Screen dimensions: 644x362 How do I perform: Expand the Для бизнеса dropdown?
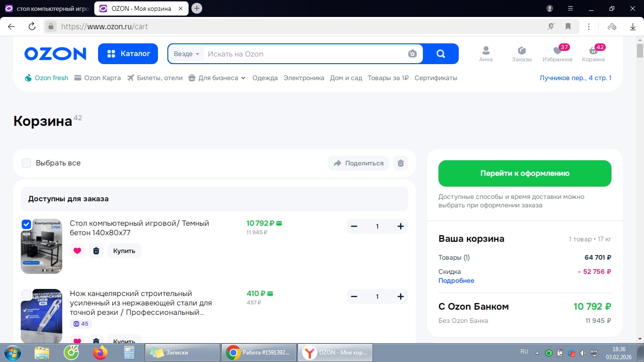coord(217,78)
